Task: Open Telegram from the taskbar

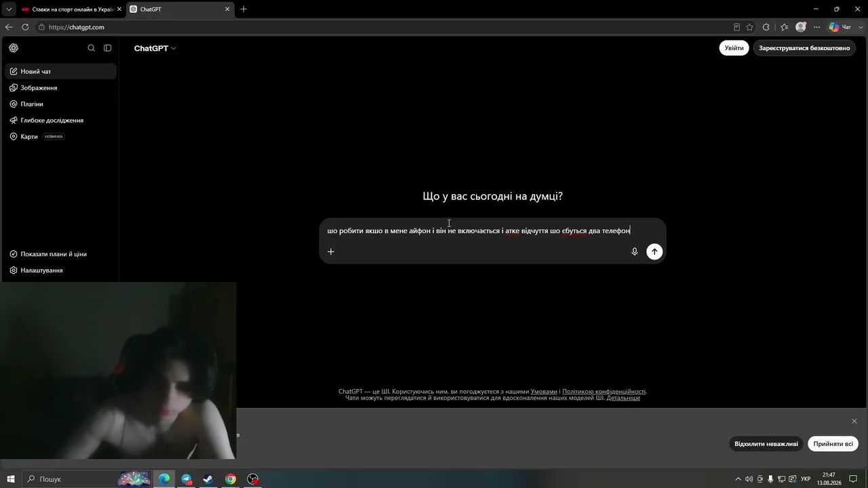Action: pos(186,479)
